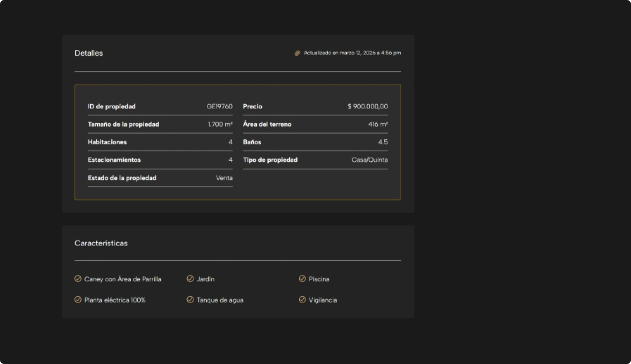Click the check icon next to Planta eléctrica 100%
Screen dimensions: 631x364
78,300
